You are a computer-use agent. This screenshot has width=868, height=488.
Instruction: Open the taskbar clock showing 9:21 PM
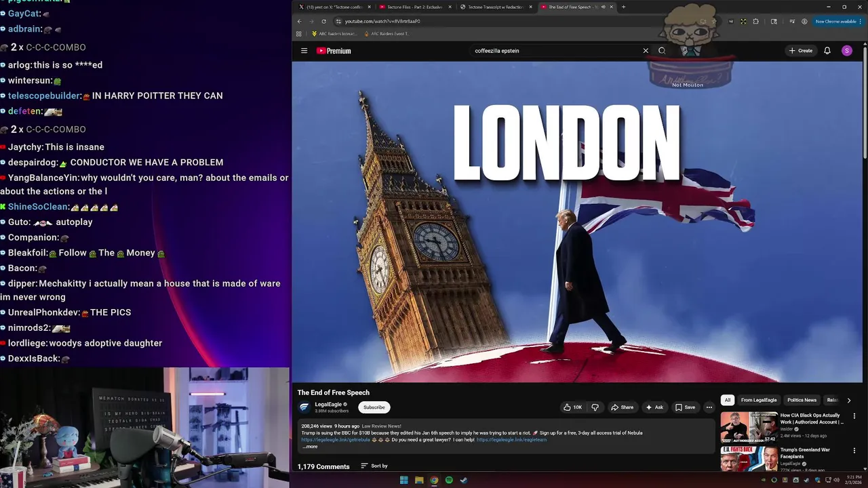coord(852,480)
